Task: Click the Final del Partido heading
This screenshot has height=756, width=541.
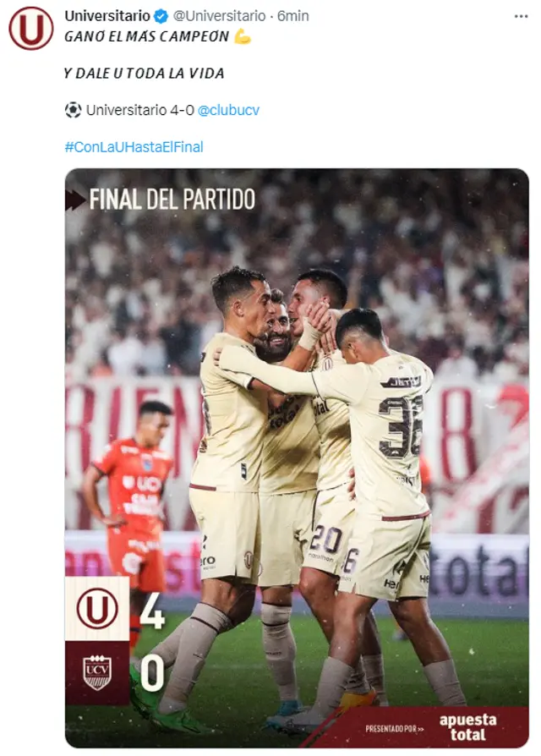Action: 172,199
